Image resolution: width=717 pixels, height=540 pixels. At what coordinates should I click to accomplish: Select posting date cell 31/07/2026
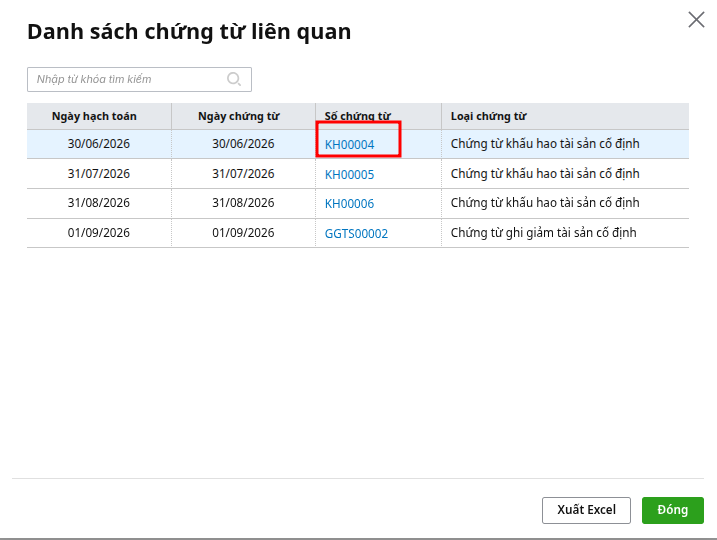[99, 174]
